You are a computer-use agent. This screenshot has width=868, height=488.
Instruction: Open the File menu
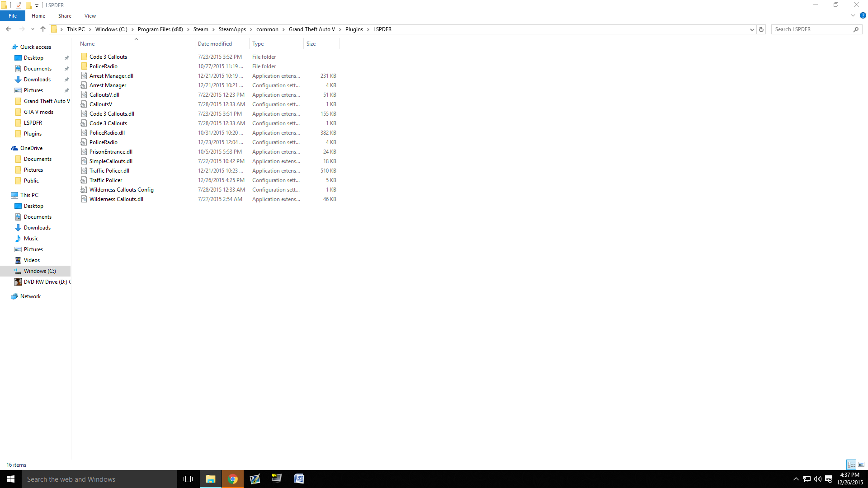coord(13,16)
